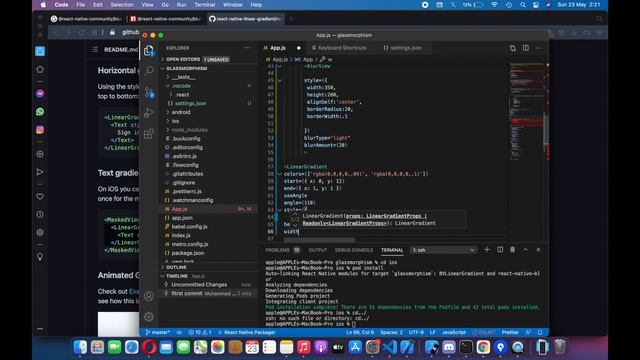Collapse the .vscode folder
The height and width of the screenshot is (360, 640).
[181, 86]
